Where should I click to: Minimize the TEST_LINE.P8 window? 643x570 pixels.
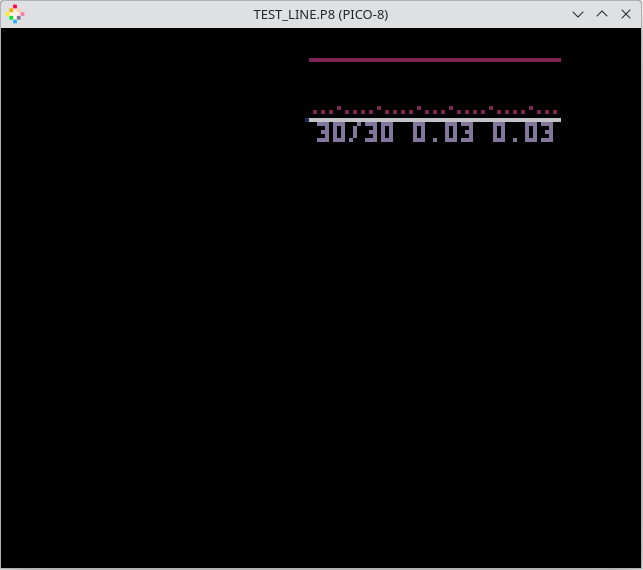[x=578, y=14]
